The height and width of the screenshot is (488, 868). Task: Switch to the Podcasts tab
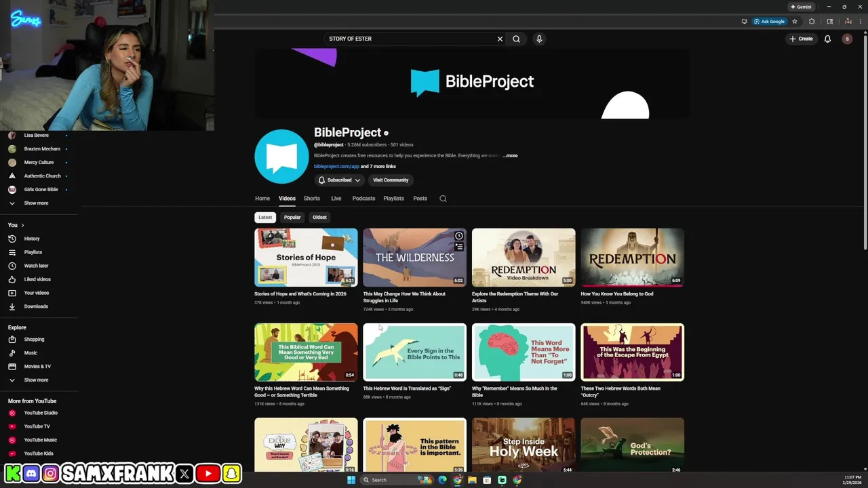click(x=363, y=199)
